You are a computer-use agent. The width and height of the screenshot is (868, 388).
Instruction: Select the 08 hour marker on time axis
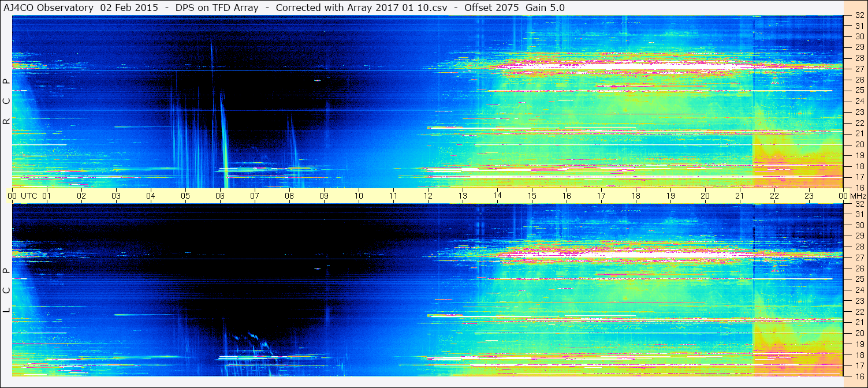pos(289,196)
